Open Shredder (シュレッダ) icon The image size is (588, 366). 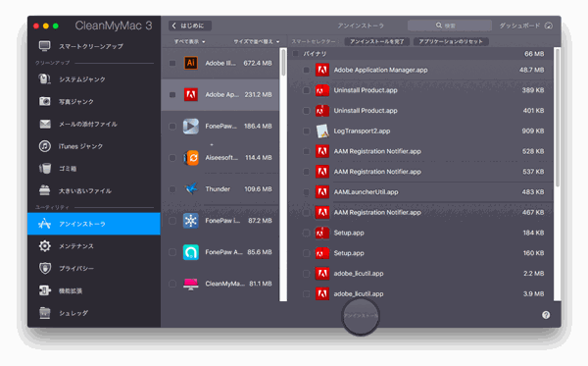pos(45,313)
